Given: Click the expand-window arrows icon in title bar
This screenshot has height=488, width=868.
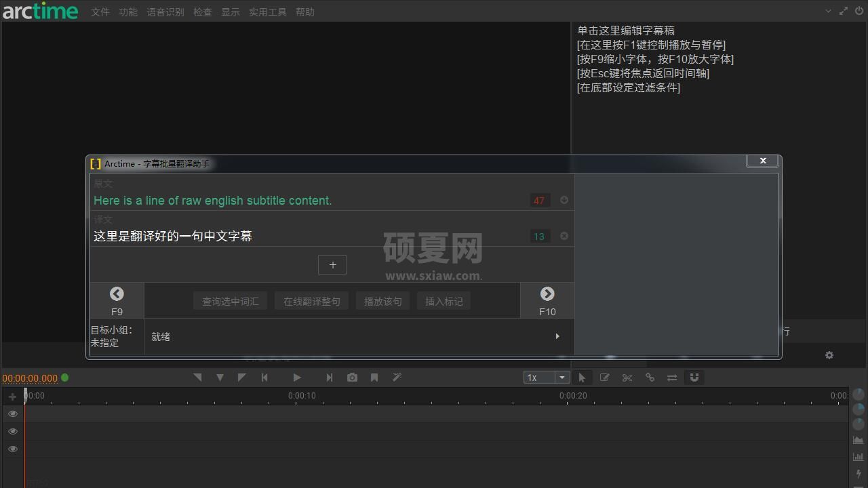Looking at the screenshot, I should [844, 11].
